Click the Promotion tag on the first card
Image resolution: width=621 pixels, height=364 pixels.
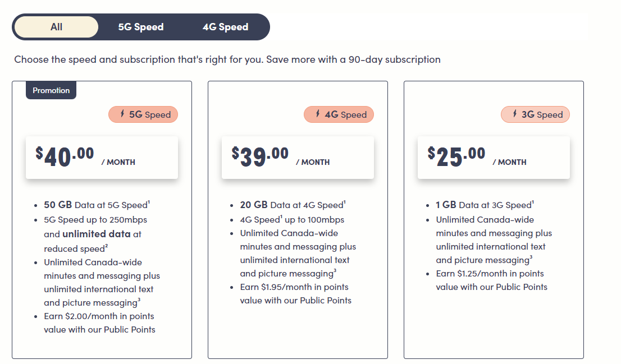point(51,90)
